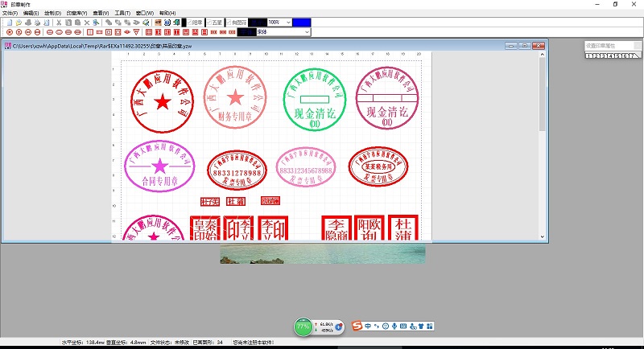Create a new stamp file

10,23
